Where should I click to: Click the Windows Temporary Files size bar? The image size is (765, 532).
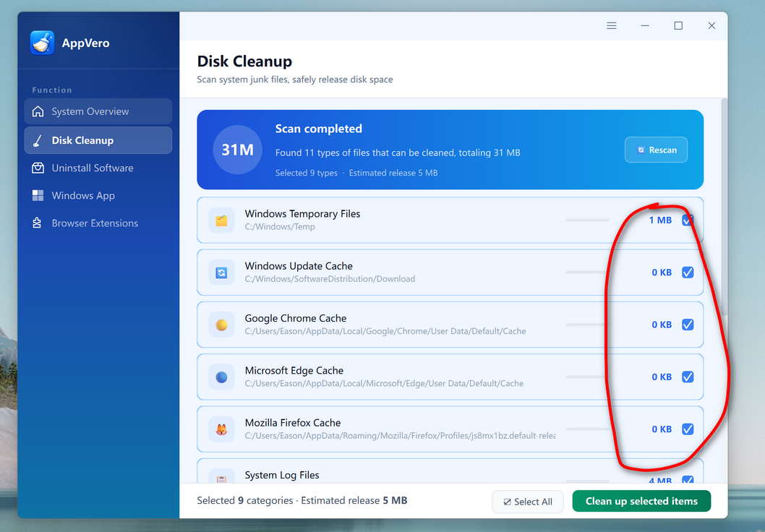click(x=587, y=220)
